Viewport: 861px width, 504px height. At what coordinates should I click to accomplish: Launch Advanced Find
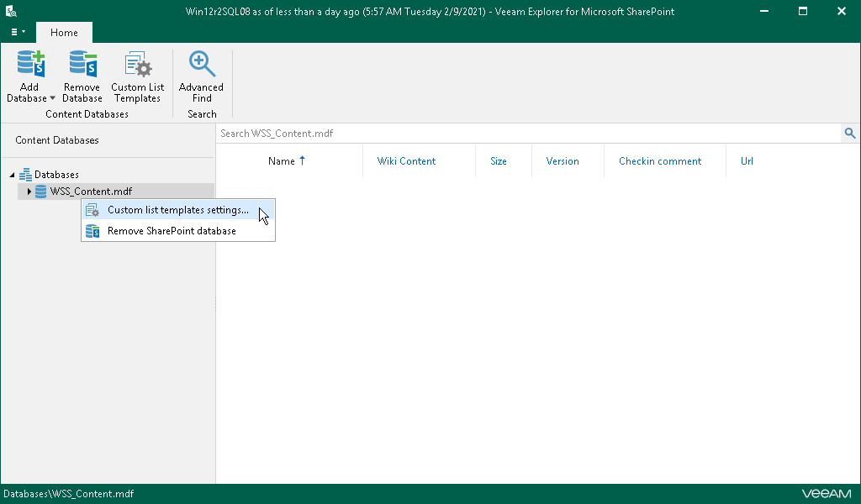coord(202,76)
